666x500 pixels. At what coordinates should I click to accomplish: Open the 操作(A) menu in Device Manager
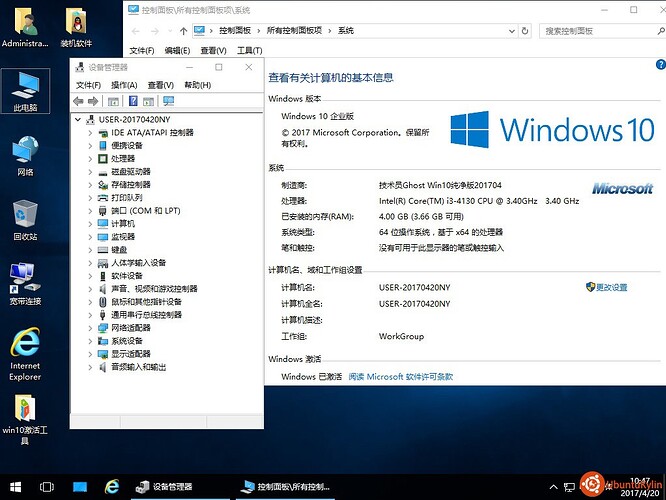(124, 85)
